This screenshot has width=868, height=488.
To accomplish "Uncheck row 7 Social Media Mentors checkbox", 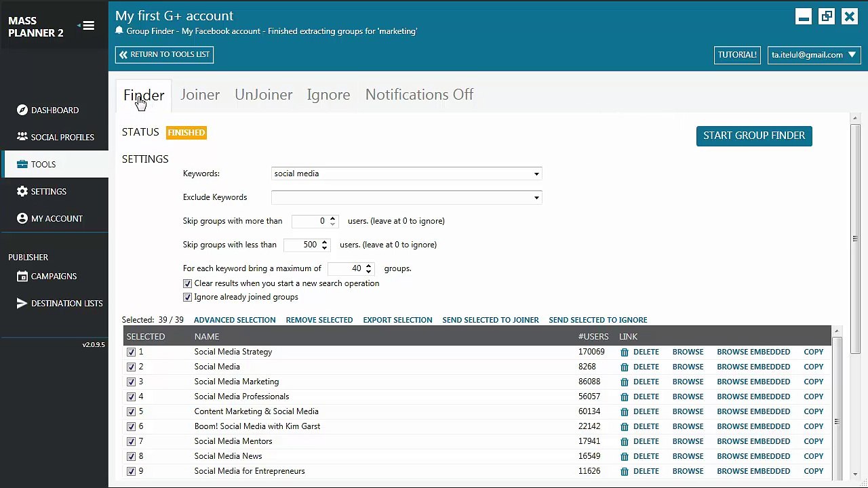I will click(131, 441).
